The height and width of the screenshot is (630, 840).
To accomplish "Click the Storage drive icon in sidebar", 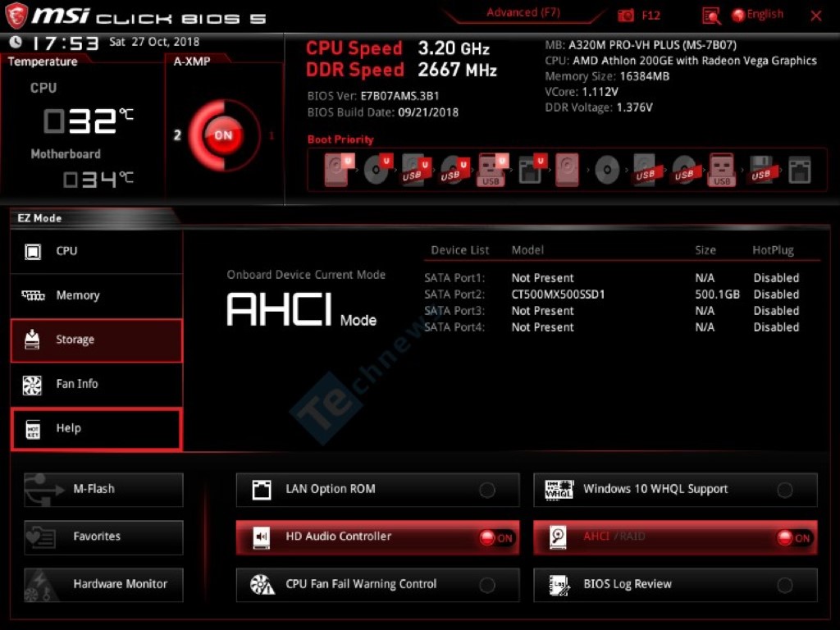I will [32, 340].
